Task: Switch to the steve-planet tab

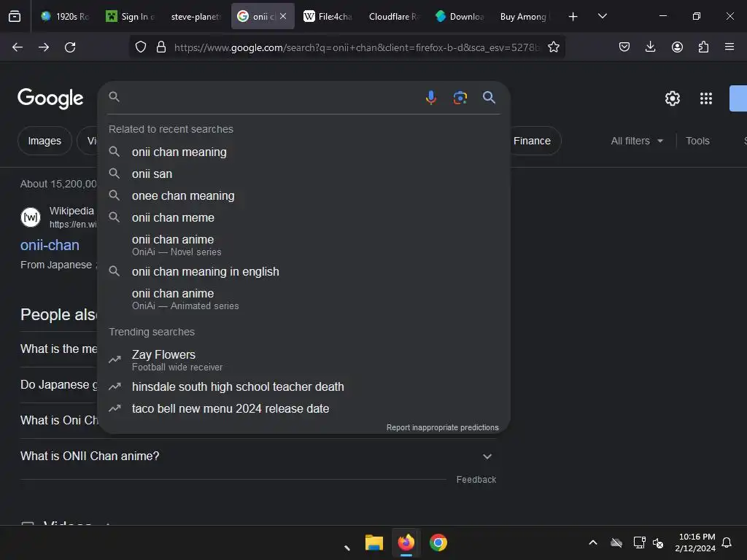Action: pyautogui.click(x=196, y=16)
